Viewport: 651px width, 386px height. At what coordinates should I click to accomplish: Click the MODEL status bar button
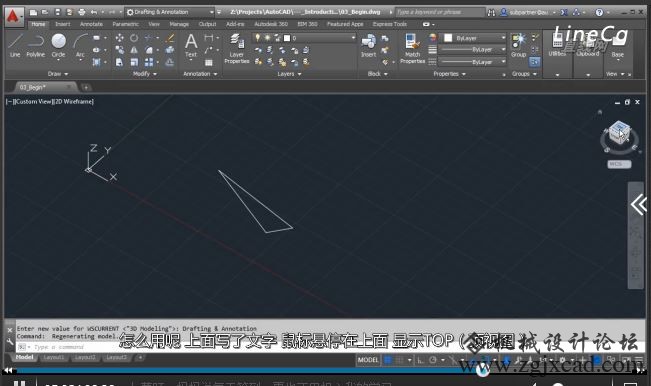368,360
